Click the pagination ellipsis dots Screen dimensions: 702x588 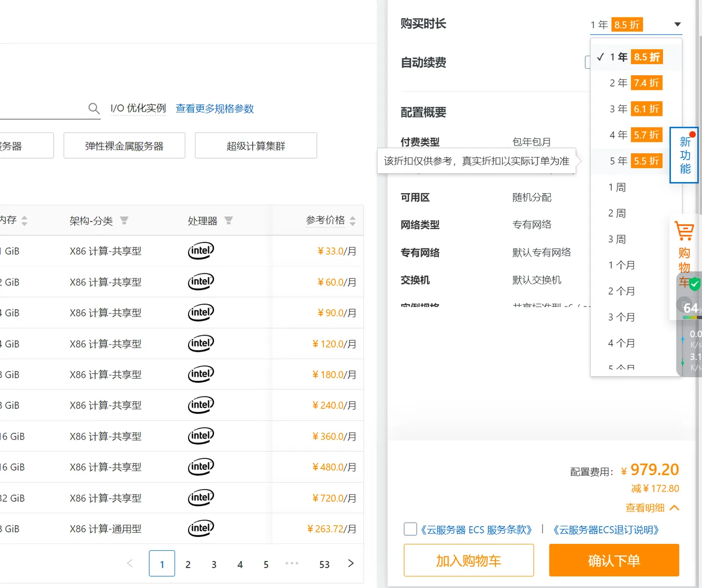coord(292,563)
